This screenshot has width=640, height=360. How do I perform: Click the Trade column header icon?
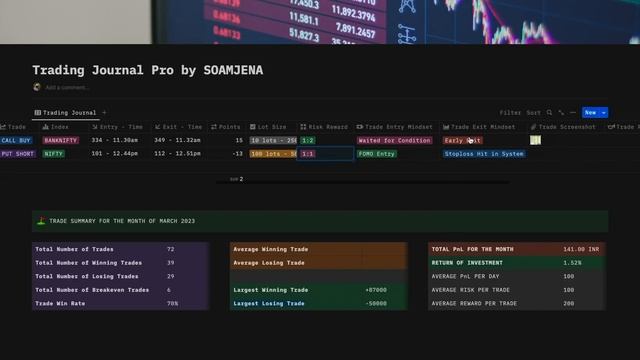click(x=3, y=127)
